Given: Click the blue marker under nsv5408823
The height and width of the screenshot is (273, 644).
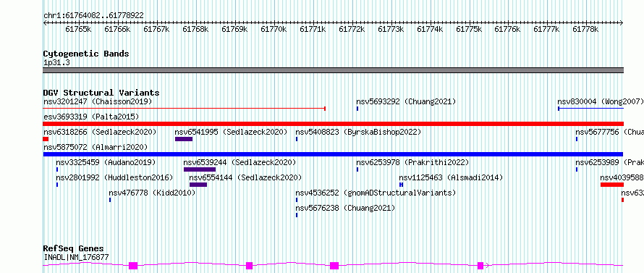Looking at the screenshot, I should 297,139.
